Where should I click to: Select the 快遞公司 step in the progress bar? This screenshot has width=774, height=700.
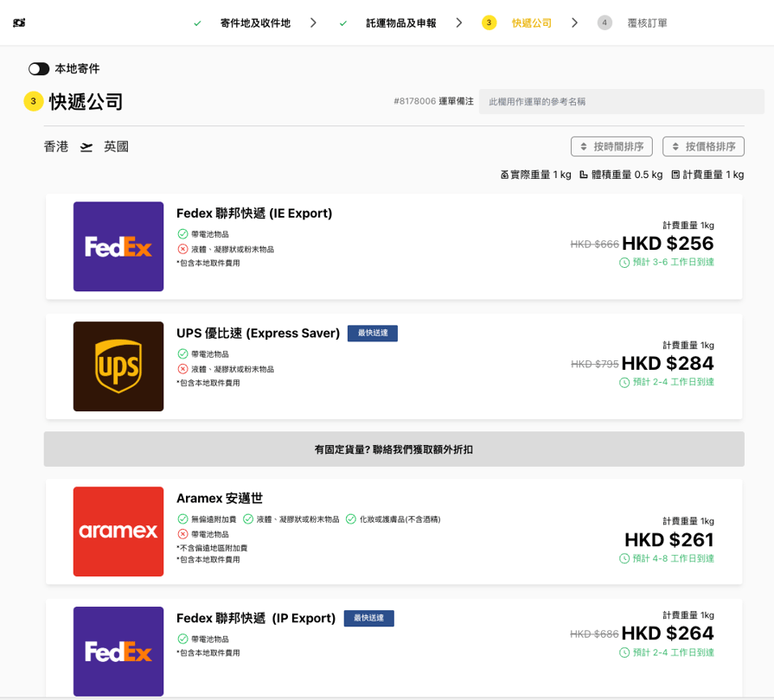pos(531,23)
